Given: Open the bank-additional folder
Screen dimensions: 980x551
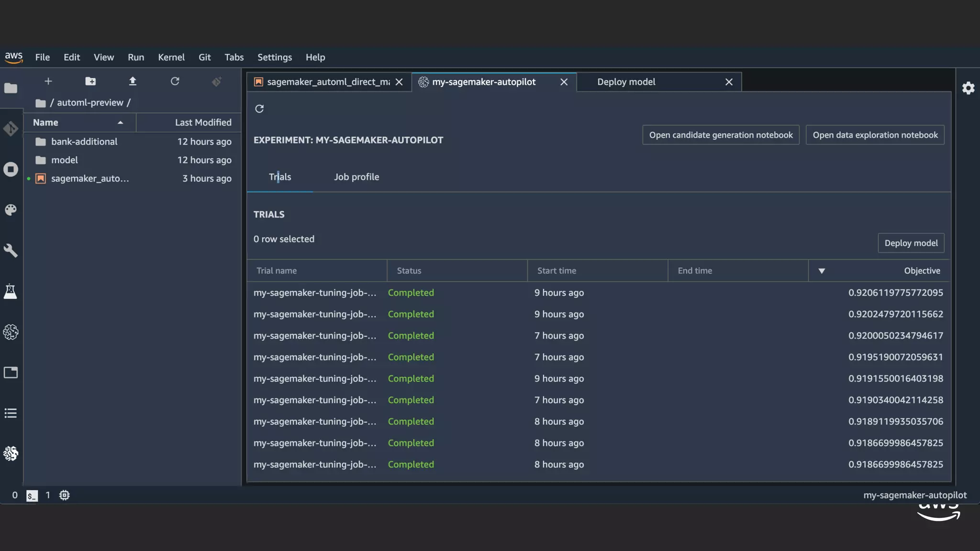Looking at the screenshot, I should [x=84, y=142].
